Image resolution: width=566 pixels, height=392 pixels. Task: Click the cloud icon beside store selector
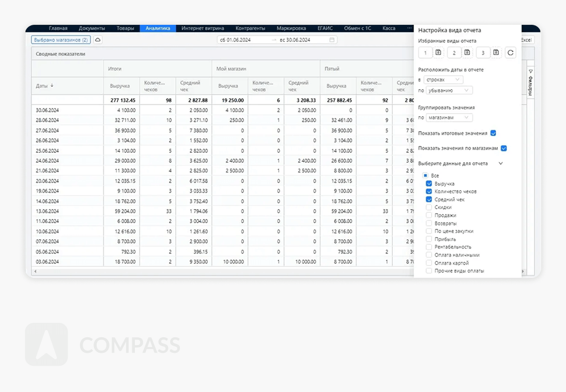98,40
